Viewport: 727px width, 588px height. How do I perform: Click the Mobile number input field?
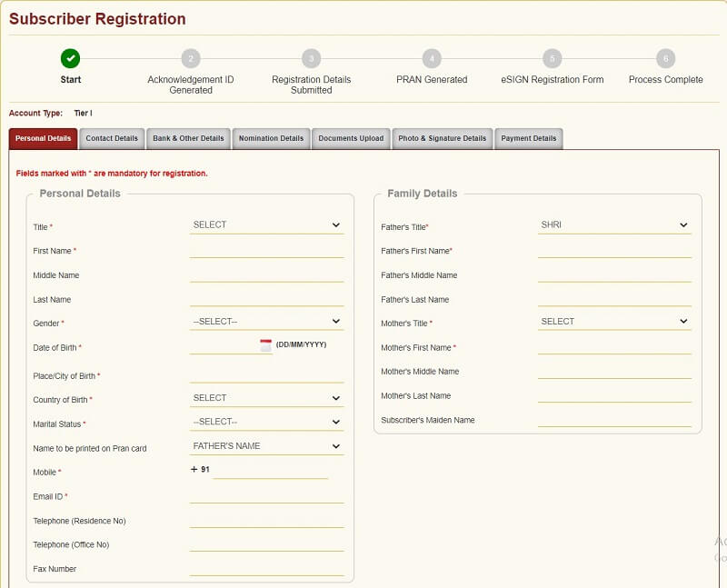[270, 471]
